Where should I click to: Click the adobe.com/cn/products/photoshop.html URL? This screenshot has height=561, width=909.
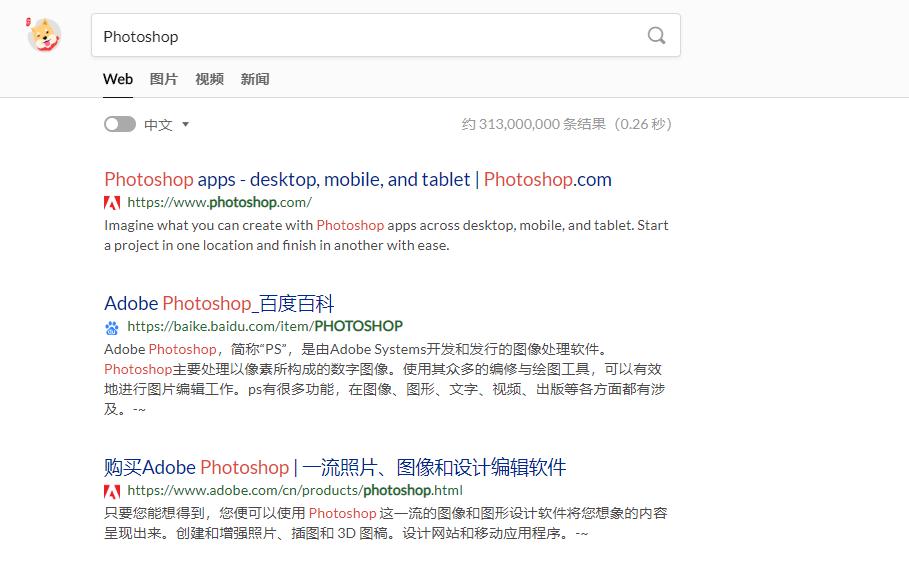295,491
